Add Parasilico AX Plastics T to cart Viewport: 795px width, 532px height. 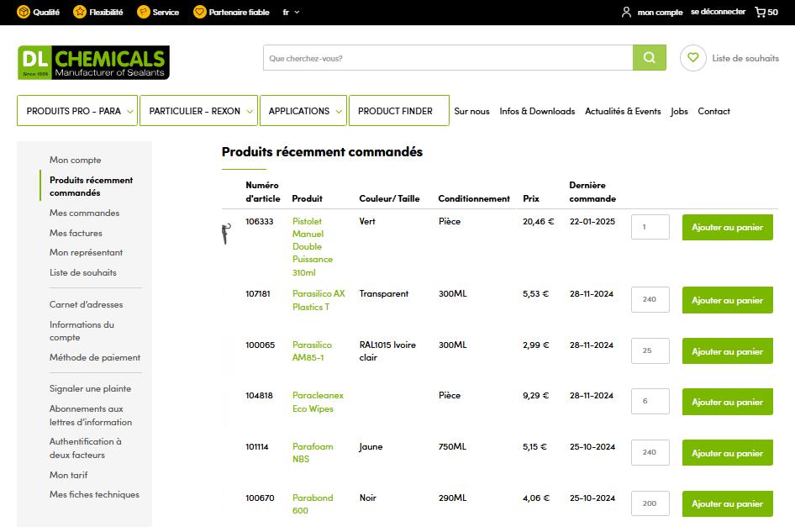(727, 300)
